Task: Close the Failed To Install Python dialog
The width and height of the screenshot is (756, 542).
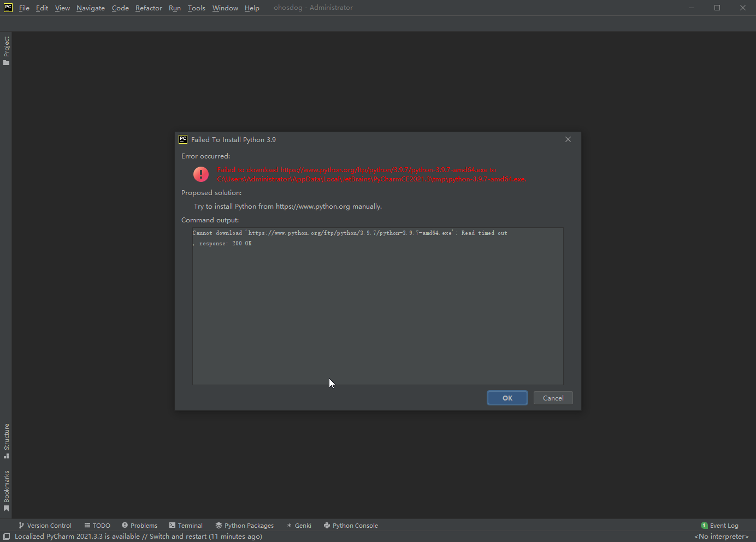Action: point(568,139)
